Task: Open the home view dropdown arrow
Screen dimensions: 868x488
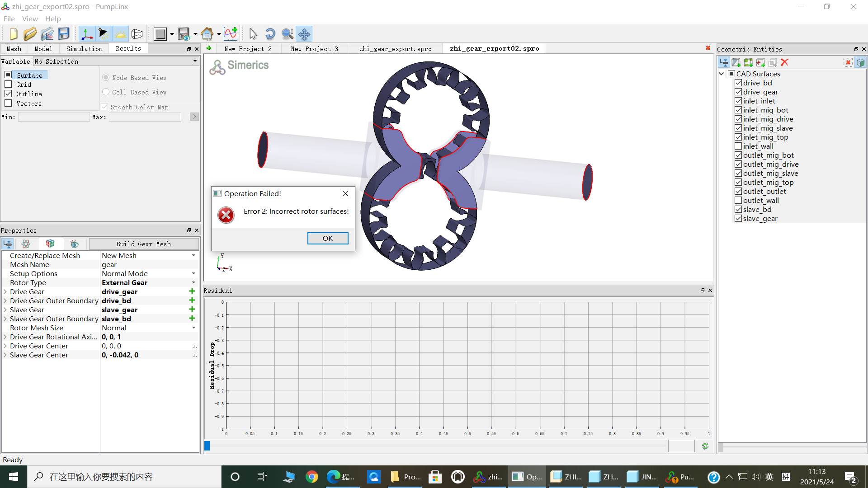Action: coord(219,34)
